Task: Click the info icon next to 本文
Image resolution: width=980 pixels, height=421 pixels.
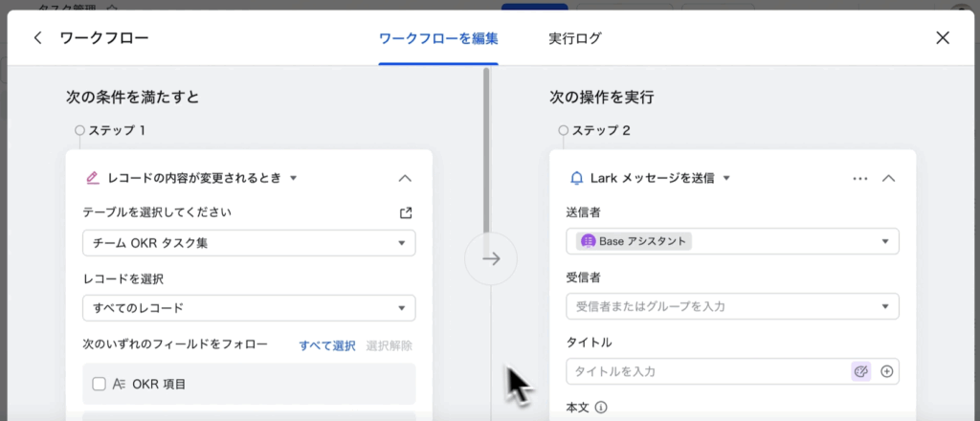Action: 601,408
